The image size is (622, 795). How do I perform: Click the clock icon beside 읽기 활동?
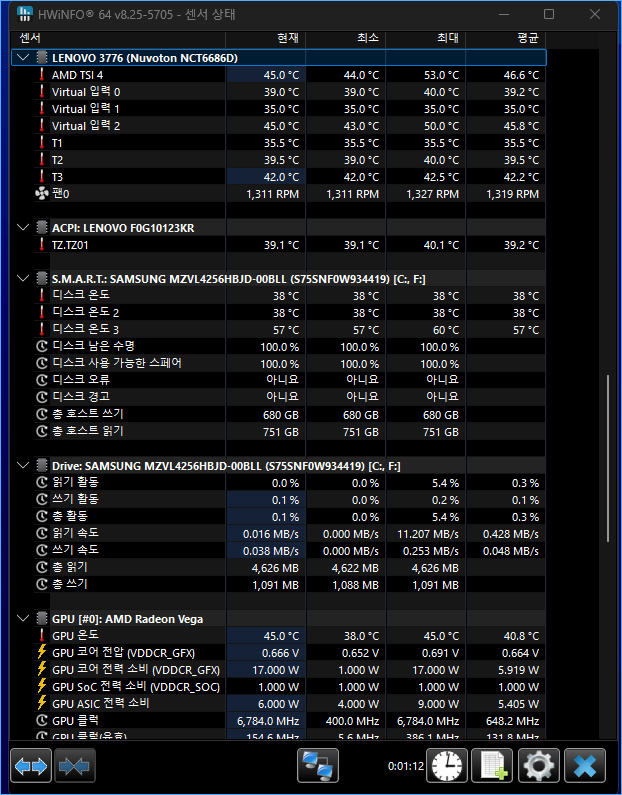point(42,483)
